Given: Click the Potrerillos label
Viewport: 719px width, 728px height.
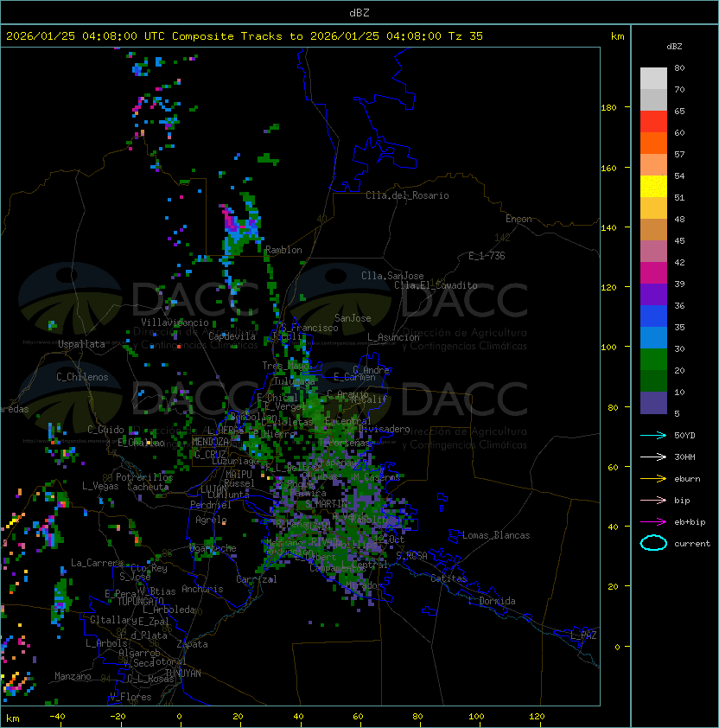Looking at the screenshot, I should (x=144, y=477).
